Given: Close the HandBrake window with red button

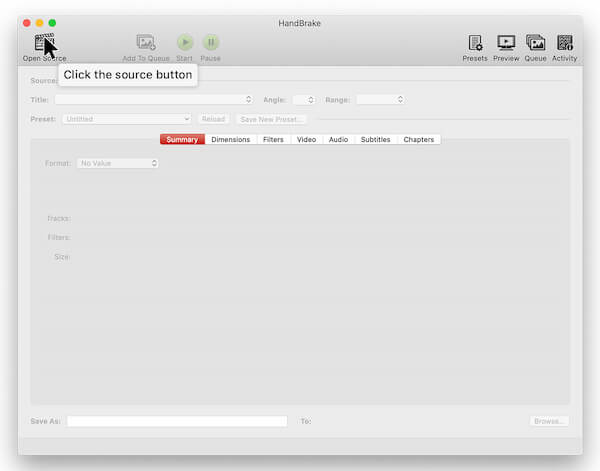Looking at the screenshot, I should click(x=27, y=23).
